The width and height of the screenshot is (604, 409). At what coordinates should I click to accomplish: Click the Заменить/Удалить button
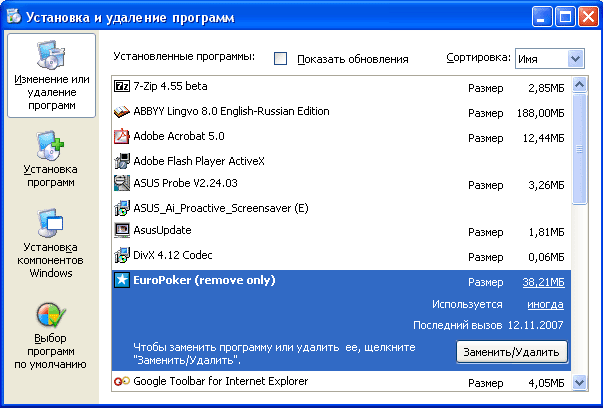coord(512,352)
